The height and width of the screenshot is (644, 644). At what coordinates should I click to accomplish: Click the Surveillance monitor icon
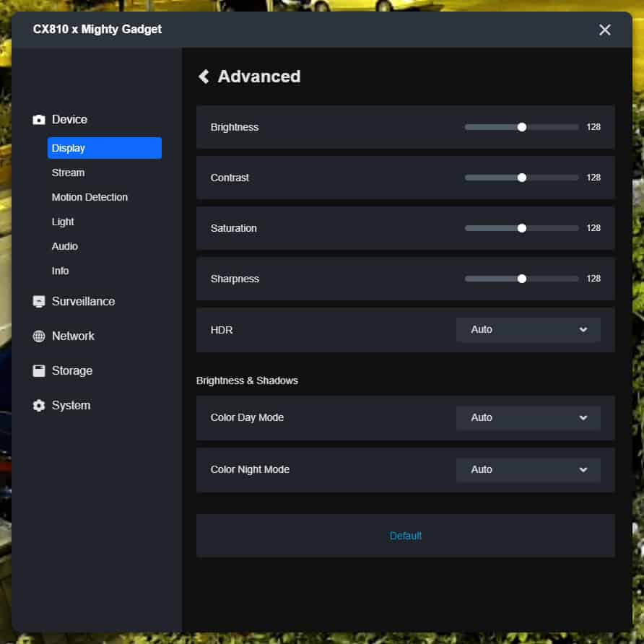point(39,302)
